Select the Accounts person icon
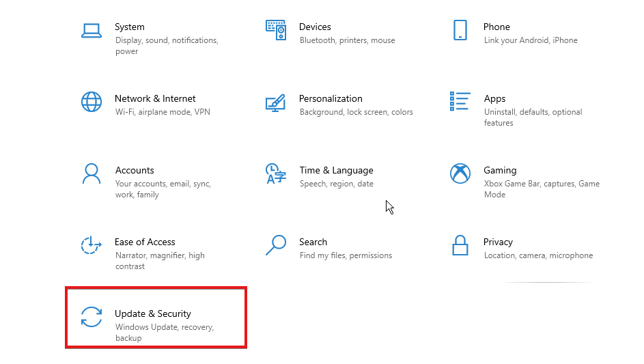Viewport: 644px width, 364px height. tap(92, 173)
